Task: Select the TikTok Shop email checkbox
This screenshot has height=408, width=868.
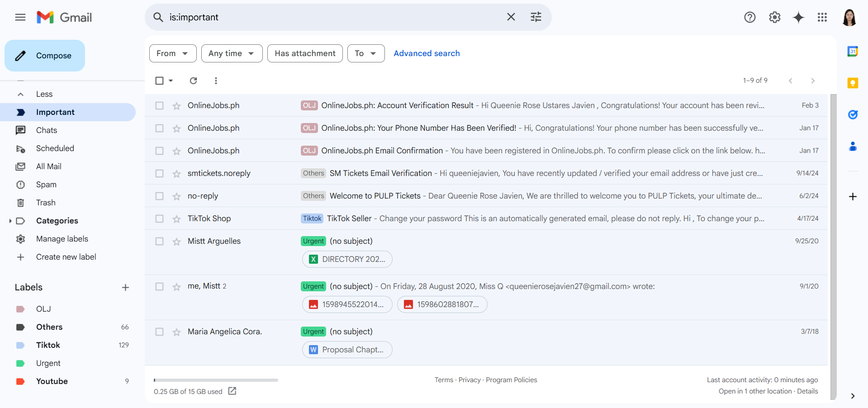Action: [x=159, y=218]
